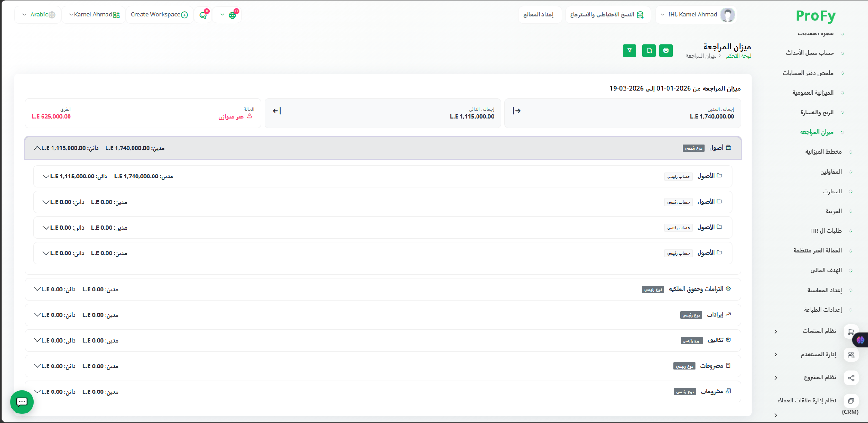Image resolution: width=868 pixels, height=423 pixels.
Task: Open نظام المشروع in sidebar
Action: click(x=820, y=377)
